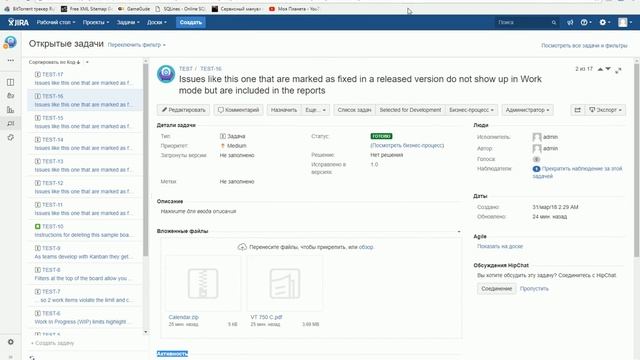Select issue TEST-14 in the list
The image size is (640, 360).
(84, 144)
